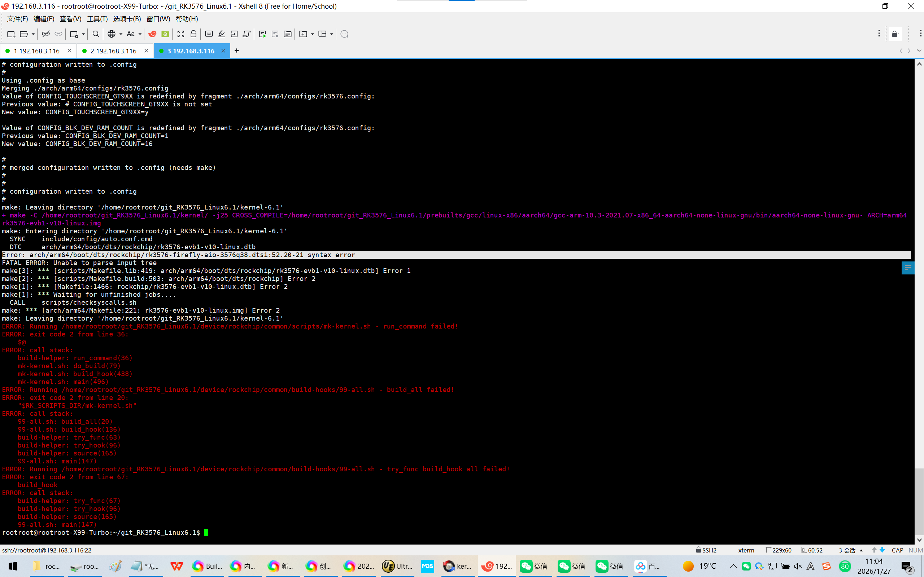Viewport: 924px width, 577px height.
Task: Close the first 192.168.3.116 tab
Action: pyautogui.click(x=70, y=51)
